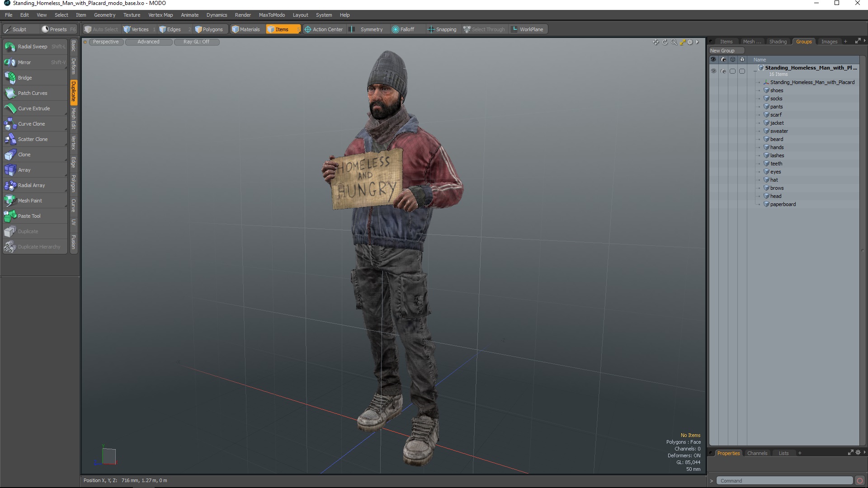Toggle group visibility eye icon
Image resolution: width=868 pixels, height=488 pixels.
coord(713,71)
